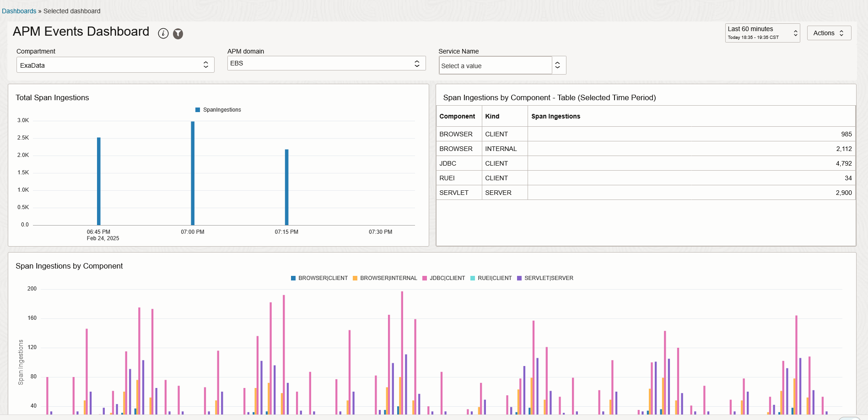Toggle the SpanIngestions legend series
This screenshot has height=420, width=868.
pos(218,109)
